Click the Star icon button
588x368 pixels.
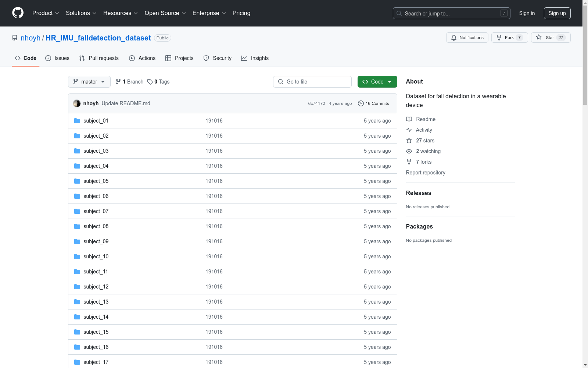(539, 38)
